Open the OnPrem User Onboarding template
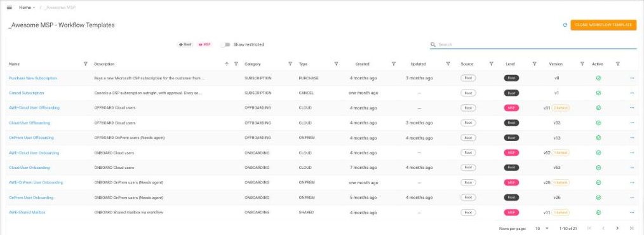Image resolution: width=644 pixels, height=235 pixels. click(x=31, y=198)
